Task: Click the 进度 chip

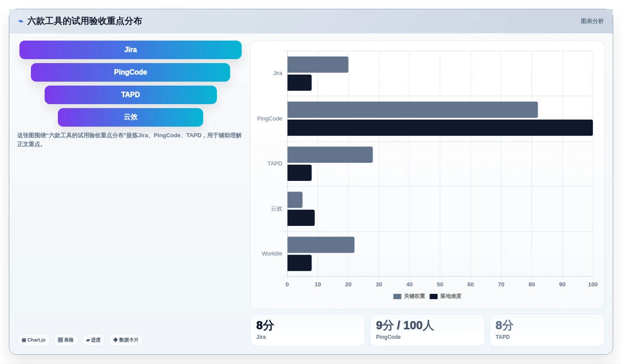Action: [x=93, y=340]
